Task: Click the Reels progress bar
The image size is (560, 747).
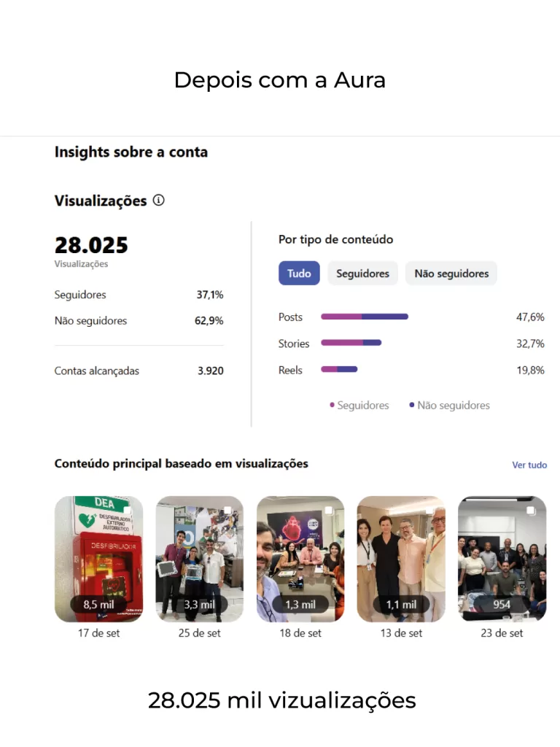Action: click(x=339, y=369)
